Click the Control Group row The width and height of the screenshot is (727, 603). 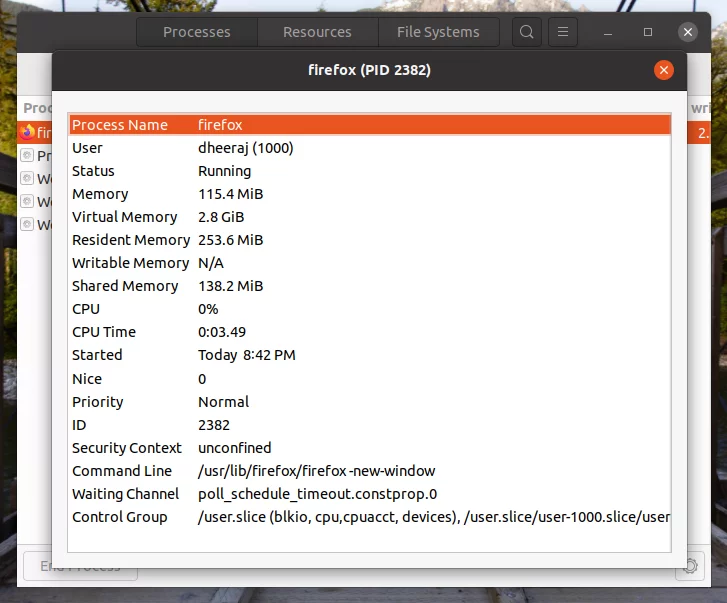(370, 517)
